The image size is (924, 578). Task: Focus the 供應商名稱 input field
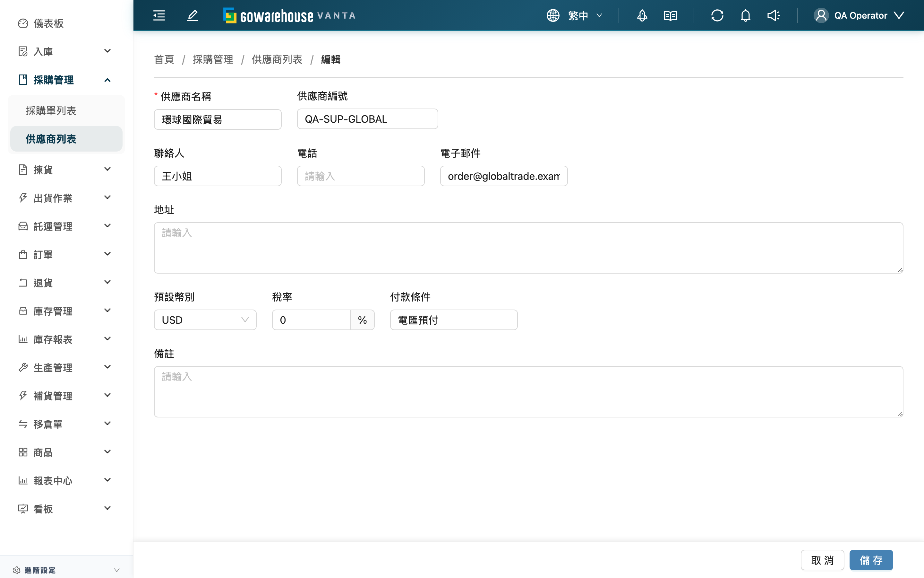218,120
